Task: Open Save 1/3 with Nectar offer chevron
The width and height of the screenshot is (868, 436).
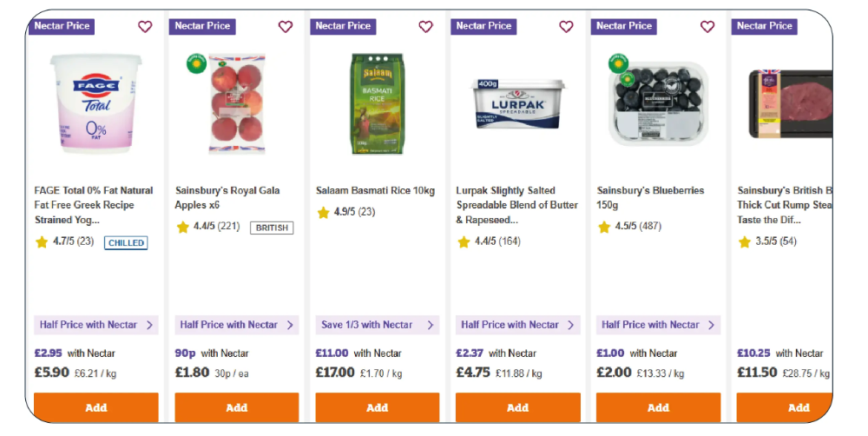Action: (430, 325)
